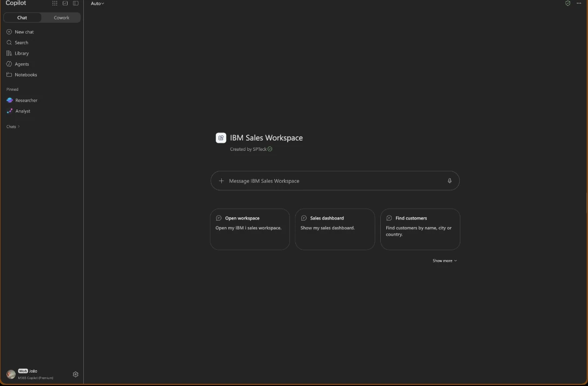Switch to the Chat tab

pyautogui.click(x=22, y=18)
